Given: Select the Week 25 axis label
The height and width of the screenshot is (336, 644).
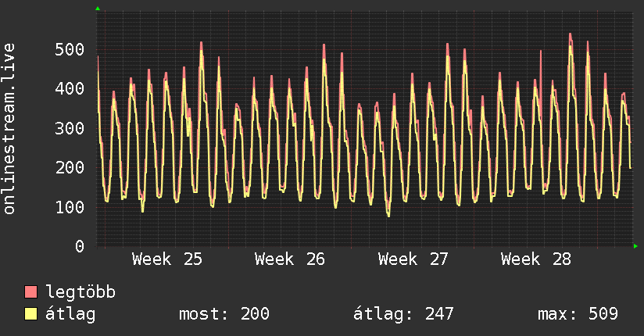Looking at the screenshot, I should [167, 259].
